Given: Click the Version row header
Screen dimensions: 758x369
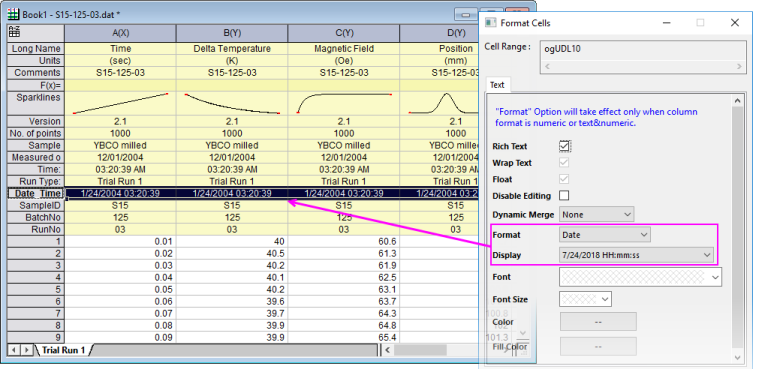Looking at the screenshot, I should coord(36,121).
